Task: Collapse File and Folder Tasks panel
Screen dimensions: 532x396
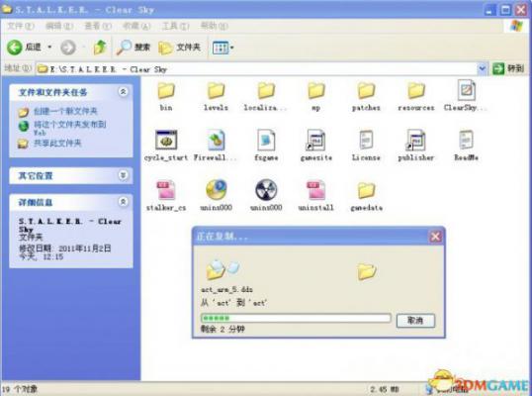Action: pyautogui.click(x=123, y=92)
